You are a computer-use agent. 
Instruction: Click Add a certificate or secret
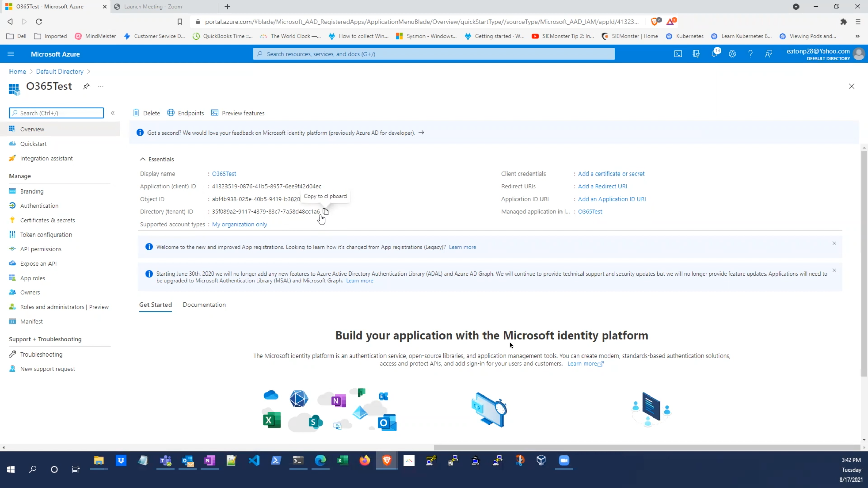point(611,174)
